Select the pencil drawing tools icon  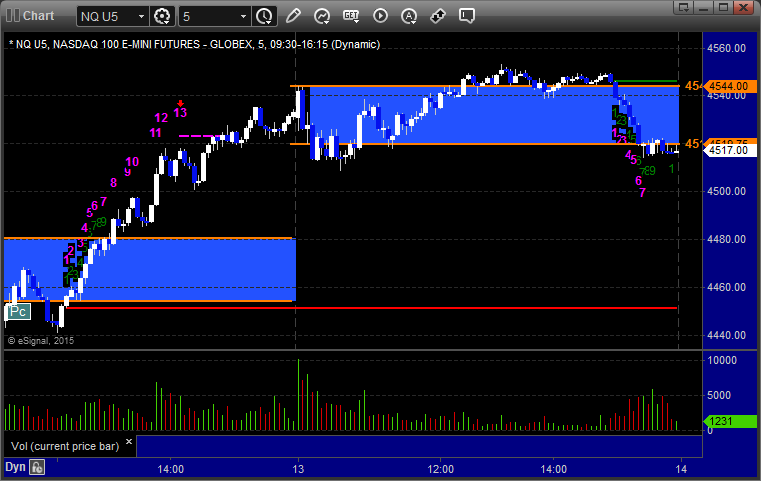[293, 16]
